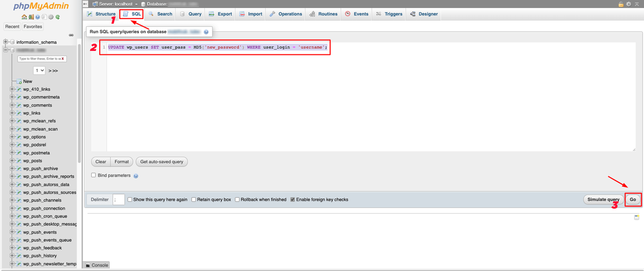Screen dimensions: 644x271
Task: Click the log out door icon
Action: tap(31, 17)
